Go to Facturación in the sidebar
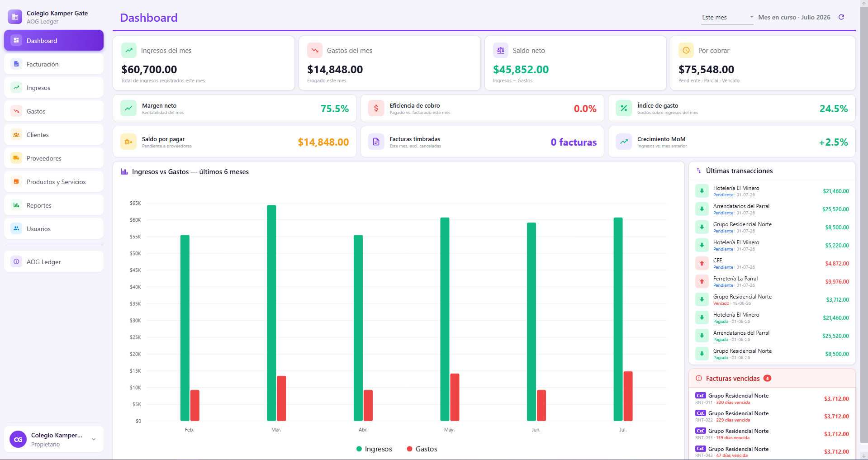The width and height of the screenshot is (868, 460). (x=54, y=64)
